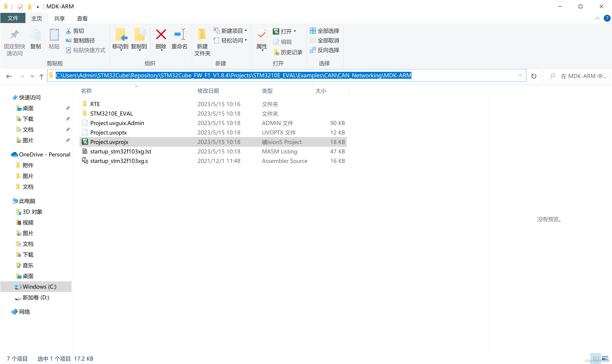Cut the selected item with scissors icon
This screenshot has height=364, width=612.
[75, 31]
